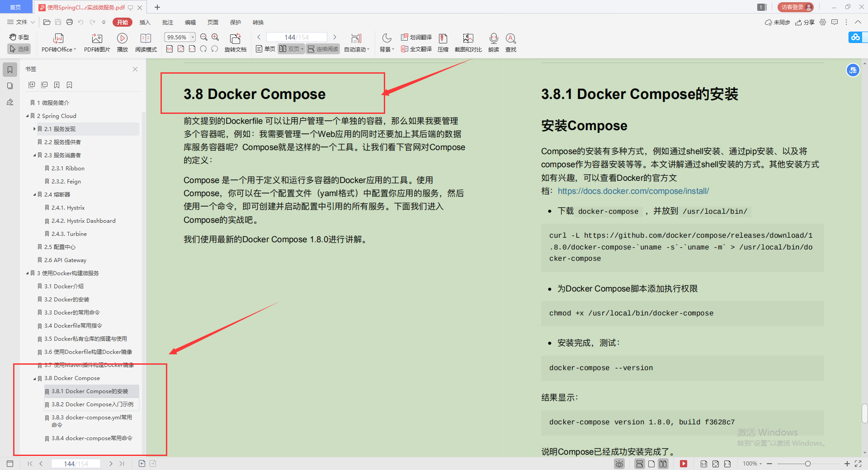Open the 插入 ribbon tab
This screenshot has width=868, height=470.
[x=145, y=22]
